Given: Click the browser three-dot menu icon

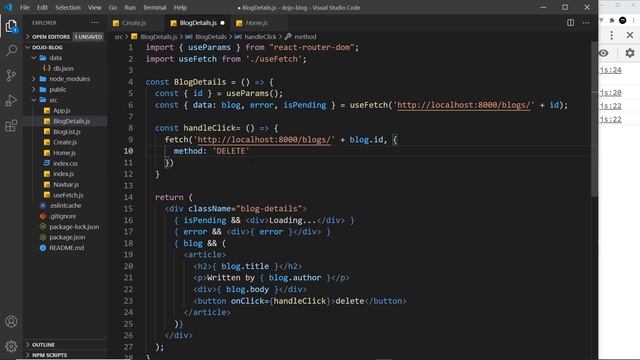Looking at the screenshot, I should 611,36.
